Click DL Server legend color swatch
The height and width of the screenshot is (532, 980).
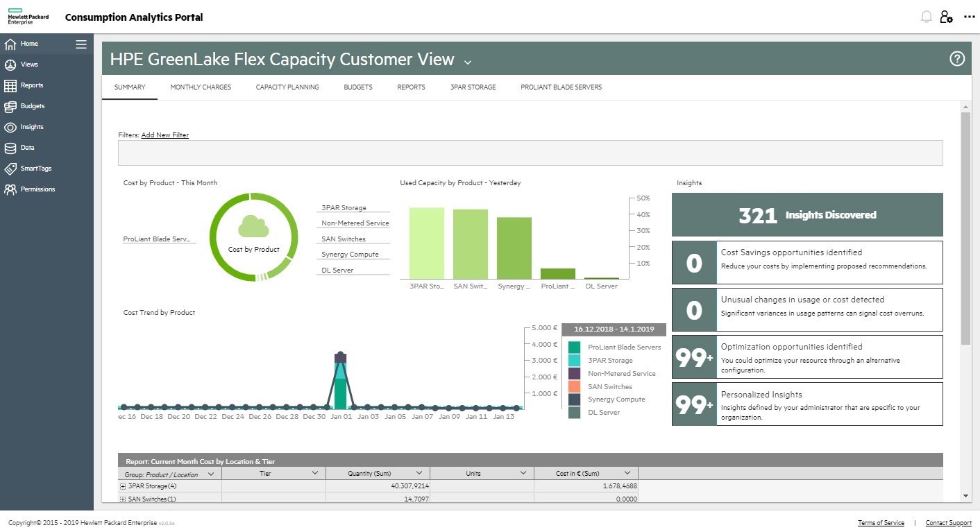tap(574, 413)
